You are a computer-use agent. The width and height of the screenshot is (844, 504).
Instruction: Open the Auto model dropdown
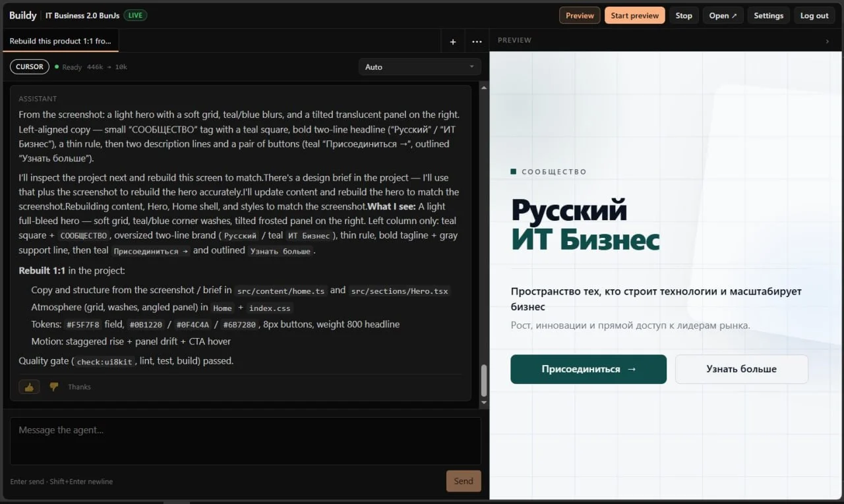pos(419,67)
